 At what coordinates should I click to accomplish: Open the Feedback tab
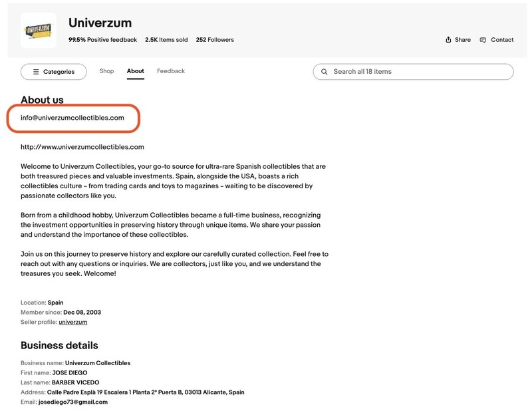(x=171, y=71)
